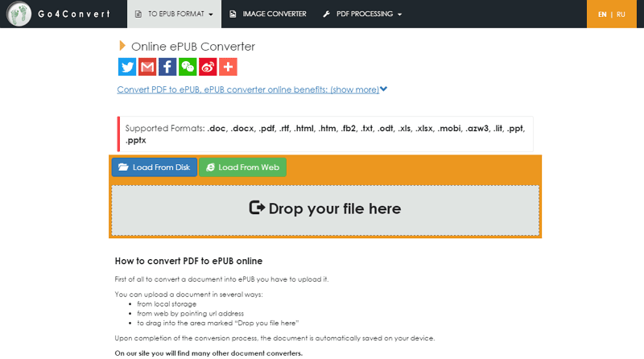This screenshot has width=644, height=359.
Task: Share the page on Facebook
Action: click(x=167, y=67)
